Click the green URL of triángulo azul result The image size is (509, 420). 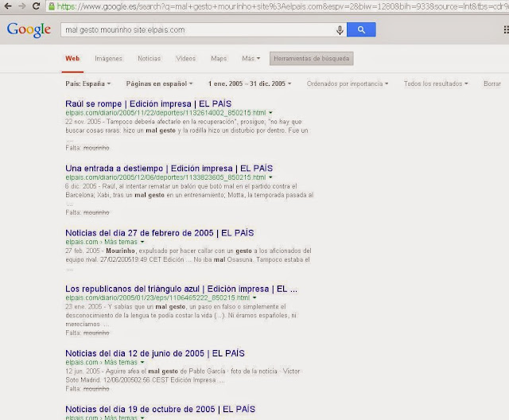(157, 298)
